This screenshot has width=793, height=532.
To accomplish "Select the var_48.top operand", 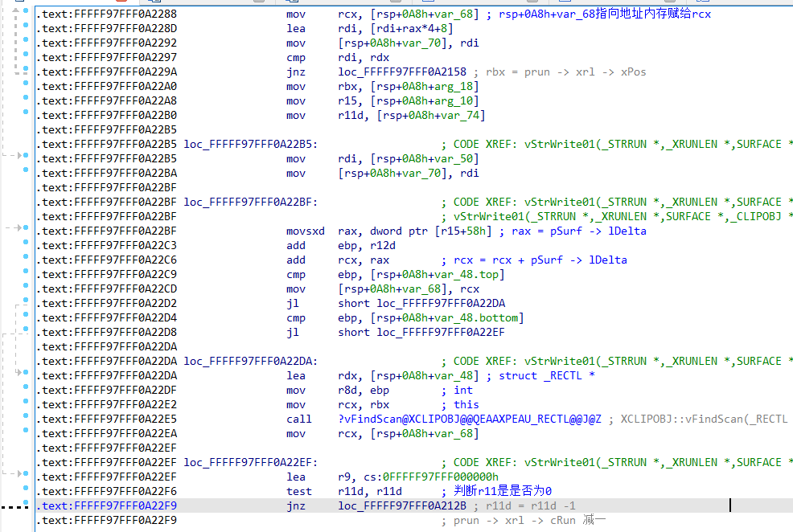I will click(468, 274).
